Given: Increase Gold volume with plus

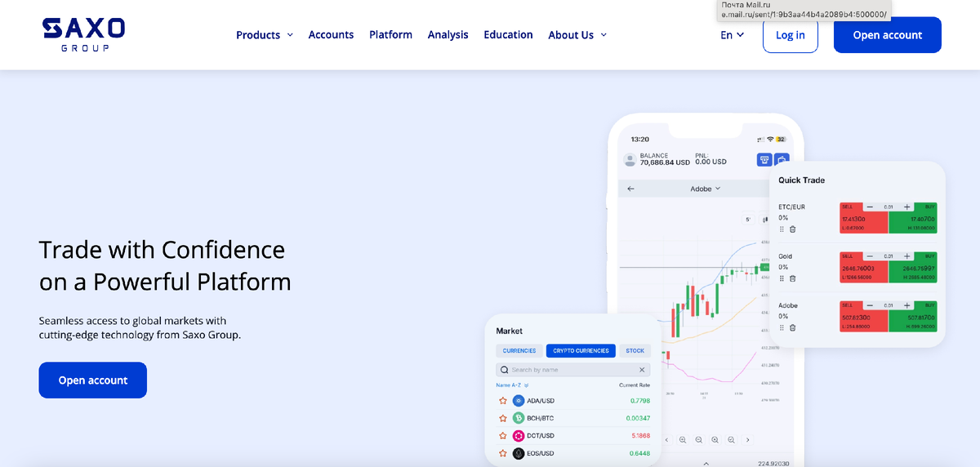Looking at the screenshot, I should 906,256.
